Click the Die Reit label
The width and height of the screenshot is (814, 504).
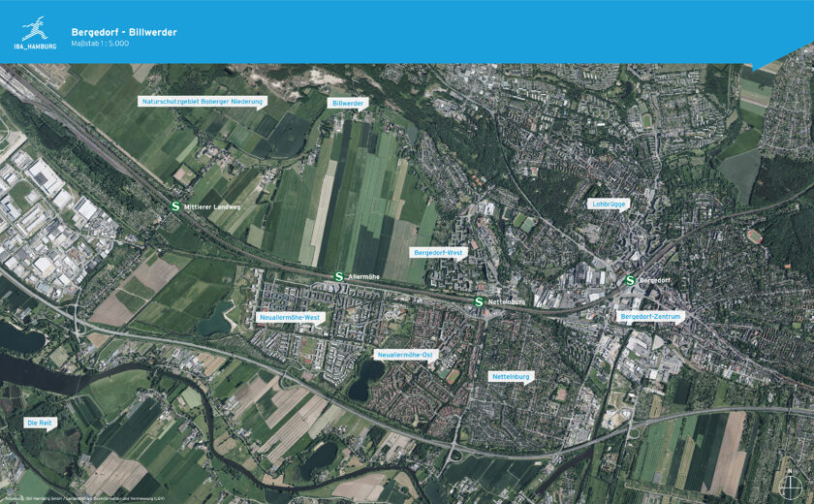pyautogui.click(x=40, y=423)
